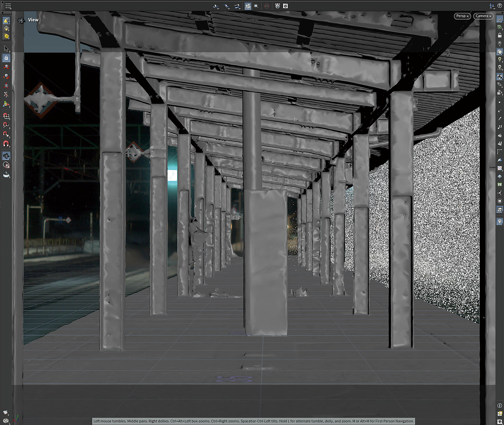Choose the Move tool with red arrows
504x425 pixels.
tap(6, 67)
